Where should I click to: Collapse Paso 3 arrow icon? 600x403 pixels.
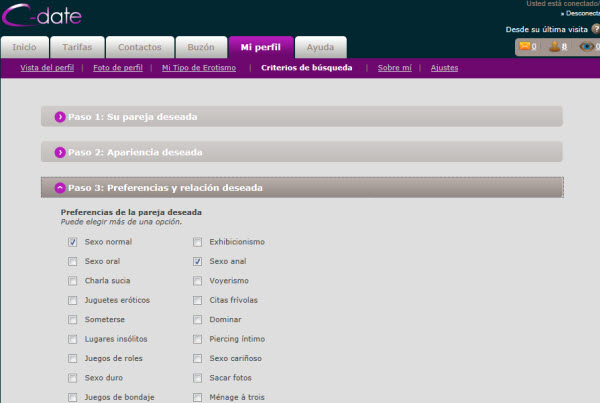pos(60,188)
